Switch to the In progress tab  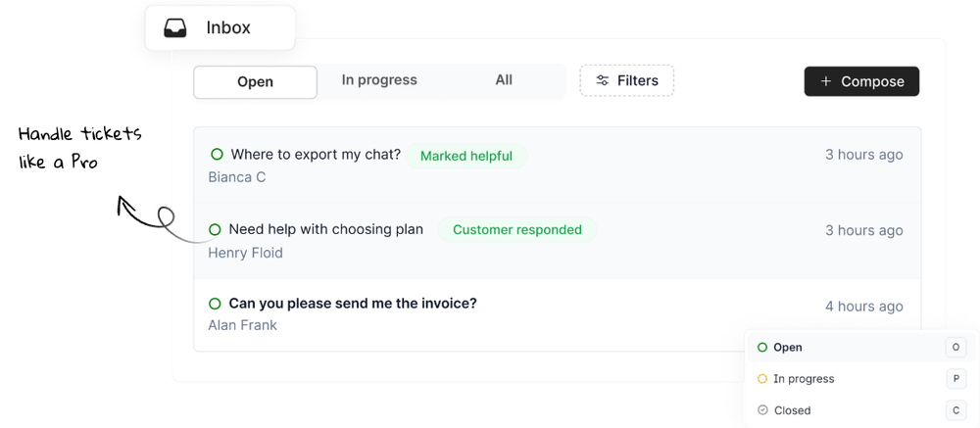coord(379,80)
